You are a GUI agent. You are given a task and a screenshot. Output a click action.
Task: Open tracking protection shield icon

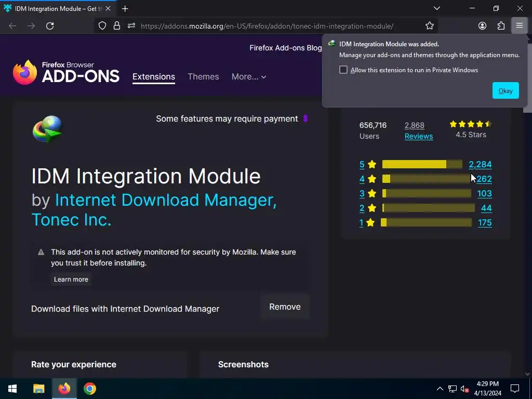click(102, 26)
